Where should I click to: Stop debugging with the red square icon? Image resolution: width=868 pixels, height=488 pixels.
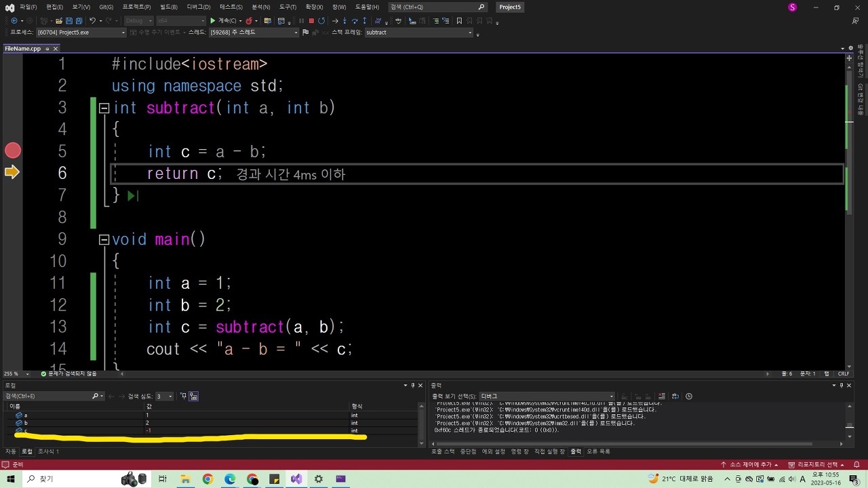click(311, 20)
